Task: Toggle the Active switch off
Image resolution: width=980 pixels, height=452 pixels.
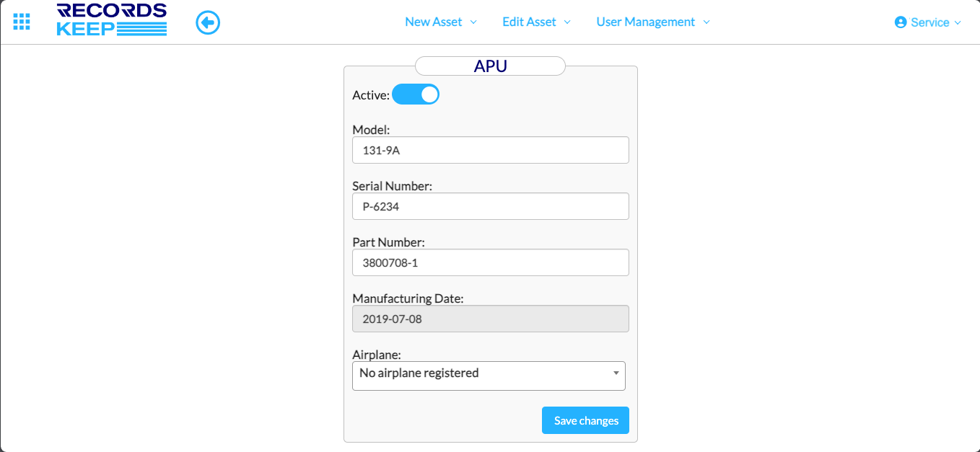Action: 416,94
